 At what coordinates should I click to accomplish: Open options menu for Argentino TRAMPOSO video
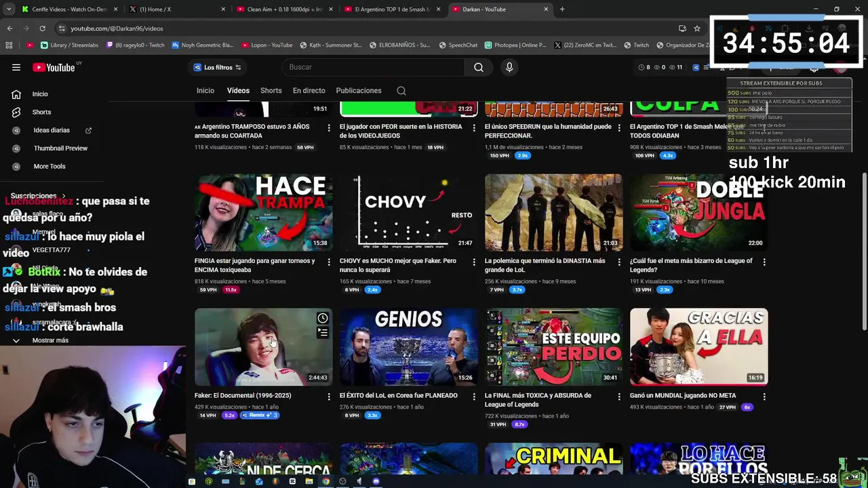(x=329, y=127)
